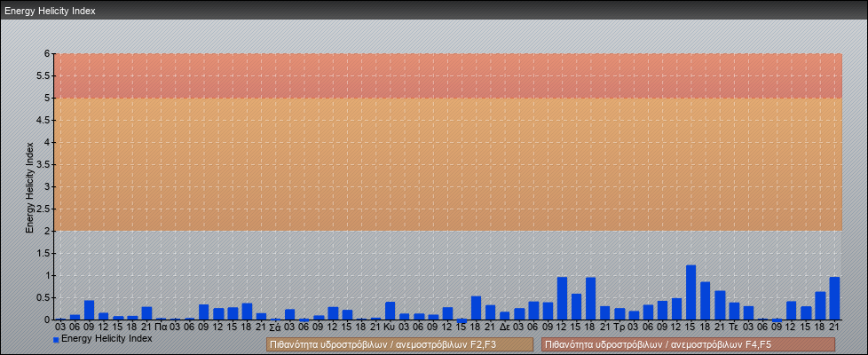Screen dimensions: 868x355
Task: Click the y-axis tick label 6
Action: (48, 53)
